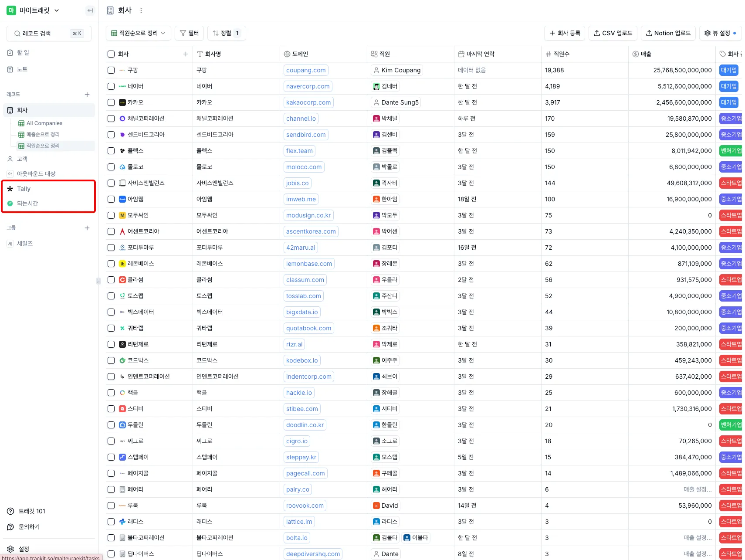The image size is (745, 560).
Task: Click the add column plus icon
Action: coord(186,54)
